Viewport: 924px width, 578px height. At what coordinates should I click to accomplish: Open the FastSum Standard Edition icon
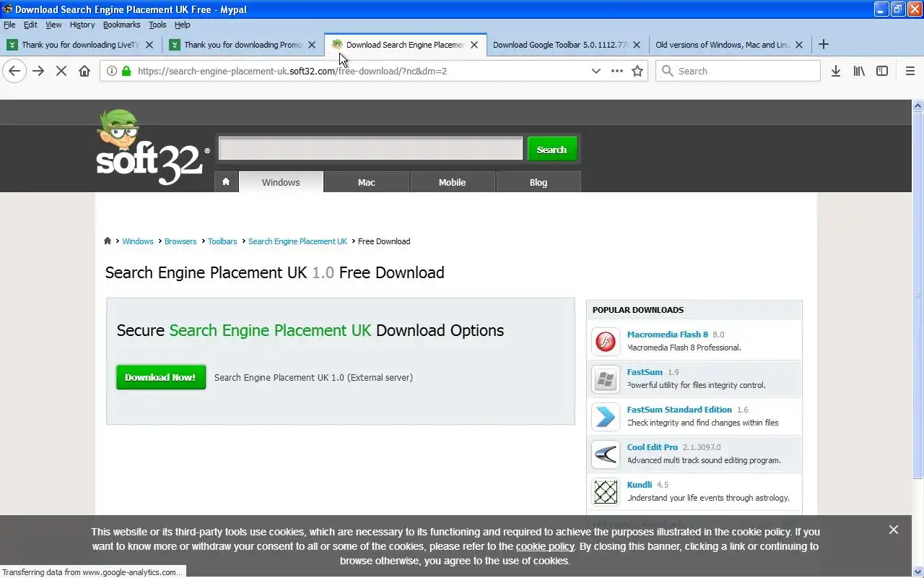coord(606,416)
